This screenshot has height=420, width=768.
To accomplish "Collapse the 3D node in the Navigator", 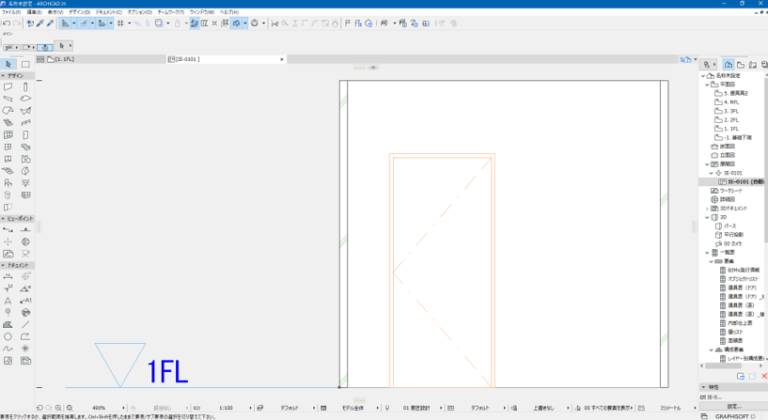I will [x=707, y=217].
